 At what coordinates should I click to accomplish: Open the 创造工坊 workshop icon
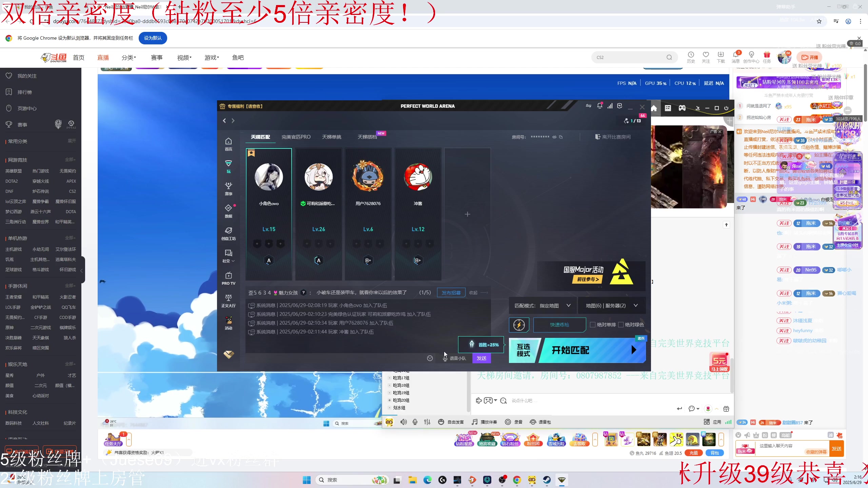click(229, 233)
